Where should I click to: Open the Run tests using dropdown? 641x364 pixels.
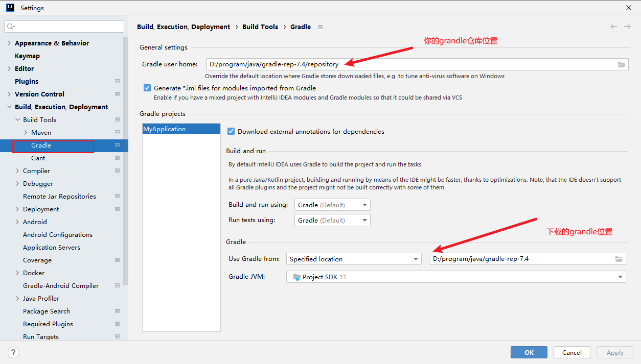pos(332,220)
